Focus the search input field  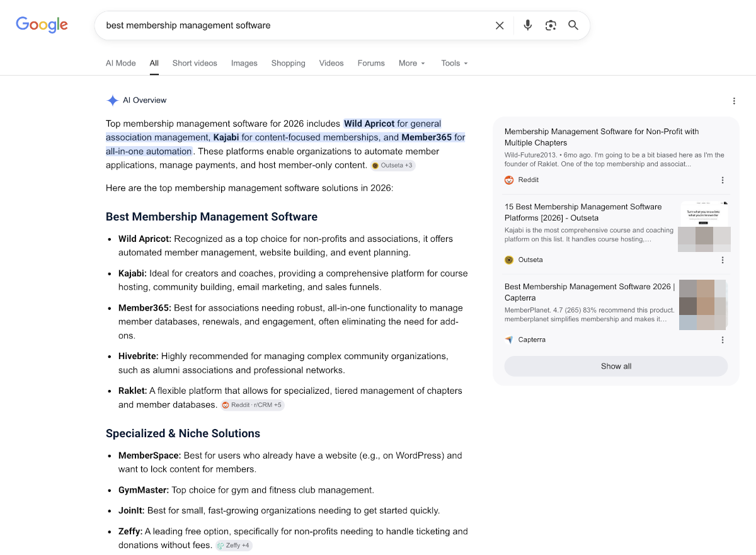click(x=296, y=26)
